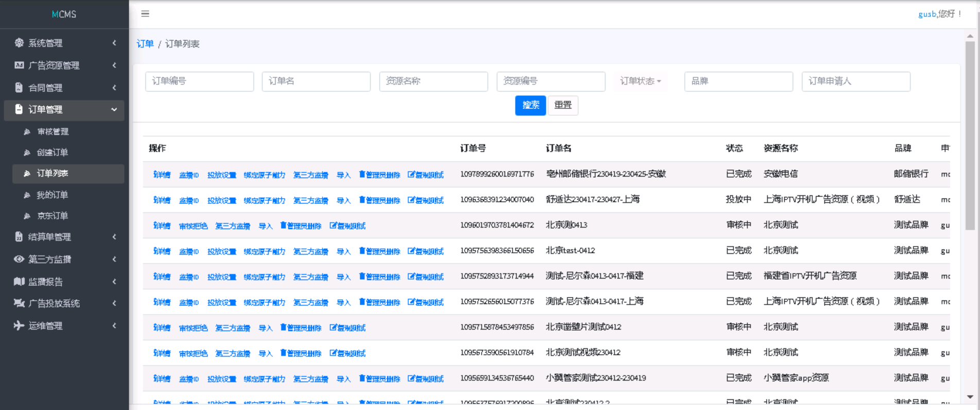
Task: Toggle the hamburger sidebar menu icon
Action: coord(145,14)
